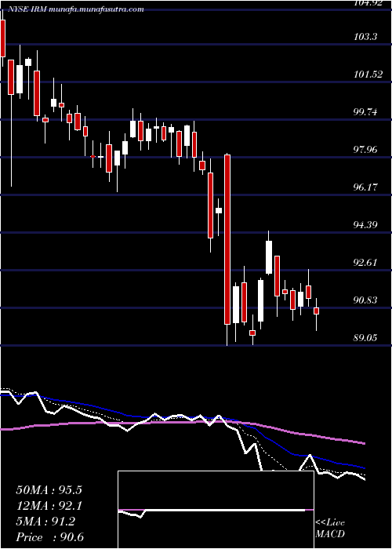392x549 pixels.
Task: Click the 5MA : 91.2 readout
Action: click(x=45, y=522)
